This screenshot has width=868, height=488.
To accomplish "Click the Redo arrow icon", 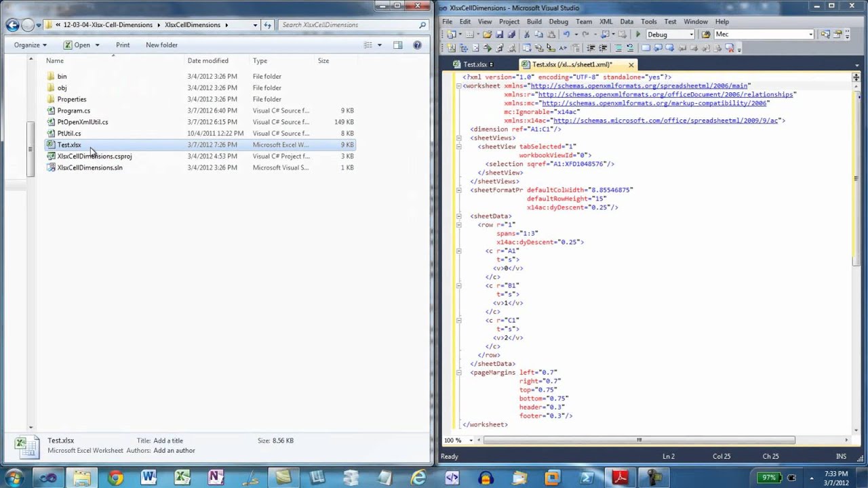I will coord(586,34).
